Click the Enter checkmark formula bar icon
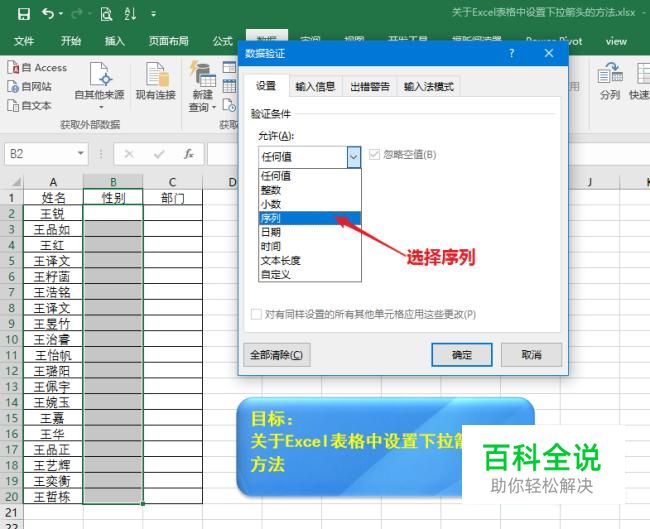This screenshot has width=650, height=529. pyautogui.click(x=159, y=154)
